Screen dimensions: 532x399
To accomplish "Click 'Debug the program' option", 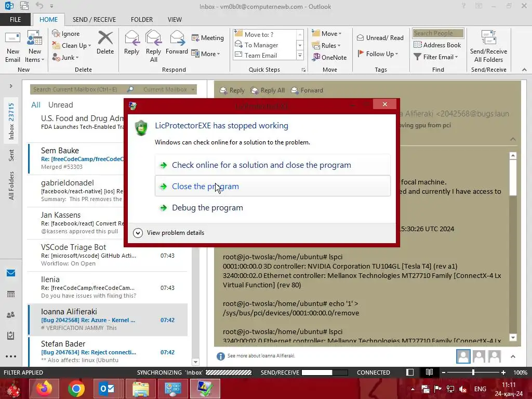I will pos(273,208).
